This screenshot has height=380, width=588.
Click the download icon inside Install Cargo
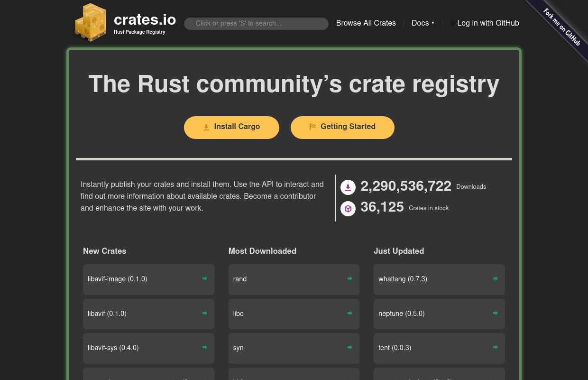[x=206, y=127]
